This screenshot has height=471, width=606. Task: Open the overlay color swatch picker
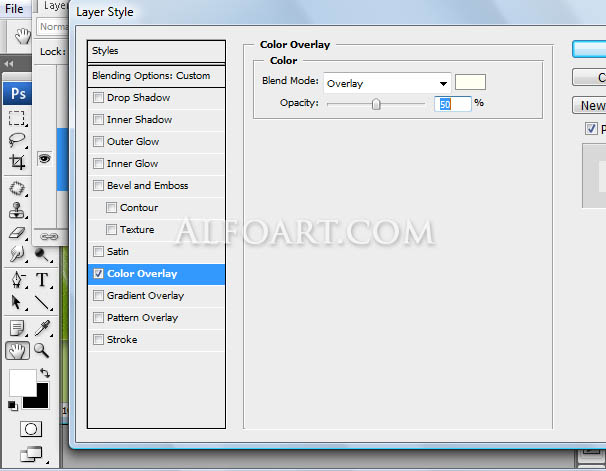(x=470, y=82)
